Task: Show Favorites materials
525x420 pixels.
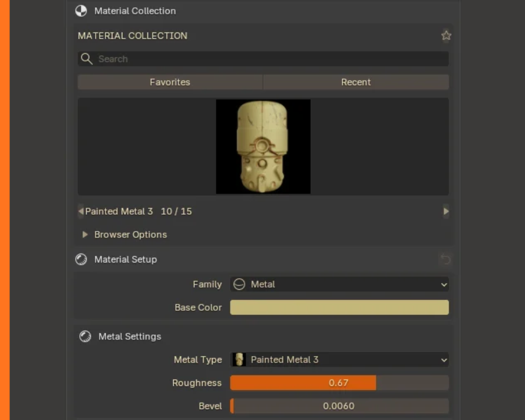Action: pos(170,82)
